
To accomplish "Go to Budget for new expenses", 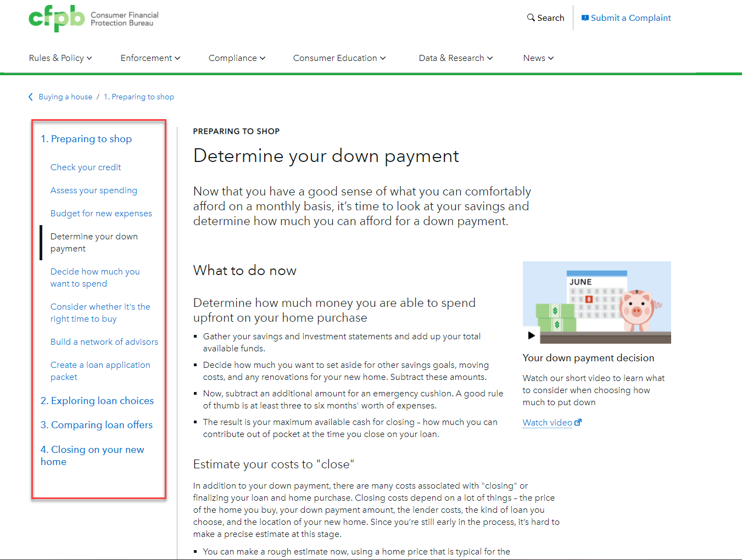I will pos(101,214).
